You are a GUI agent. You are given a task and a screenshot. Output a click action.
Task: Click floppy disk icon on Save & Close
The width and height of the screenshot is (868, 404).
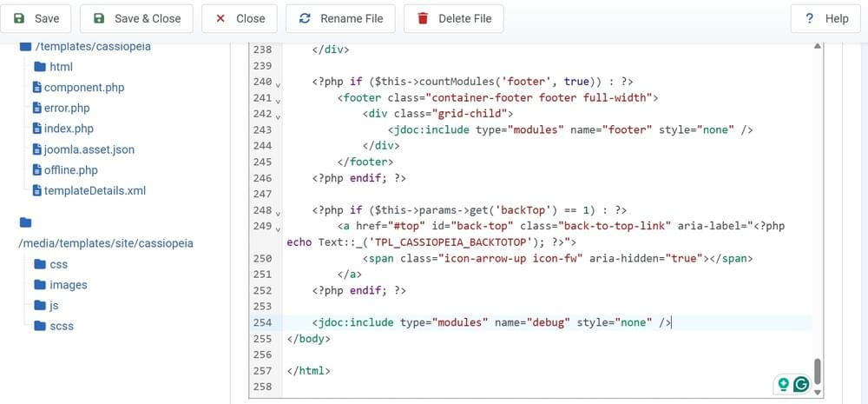click(99, 19)
